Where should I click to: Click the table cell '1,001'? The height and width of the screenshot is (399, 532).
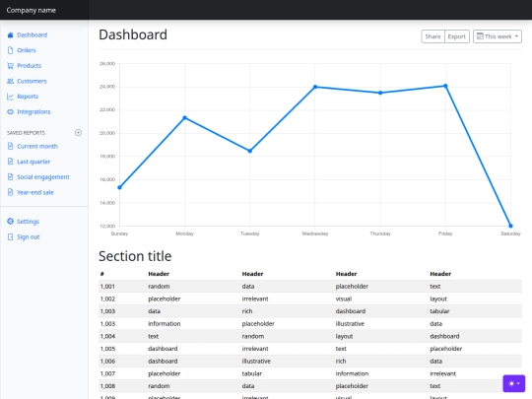[x=107, y=287]
